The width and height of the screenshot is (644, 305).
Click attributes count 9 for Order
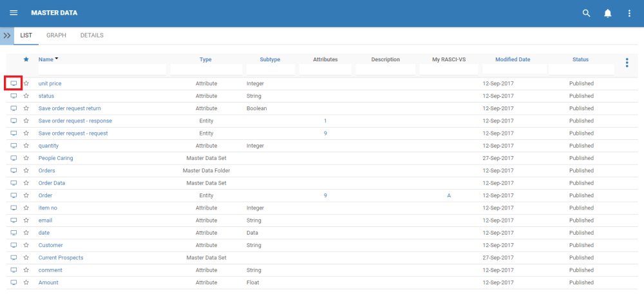pos(325,195)
